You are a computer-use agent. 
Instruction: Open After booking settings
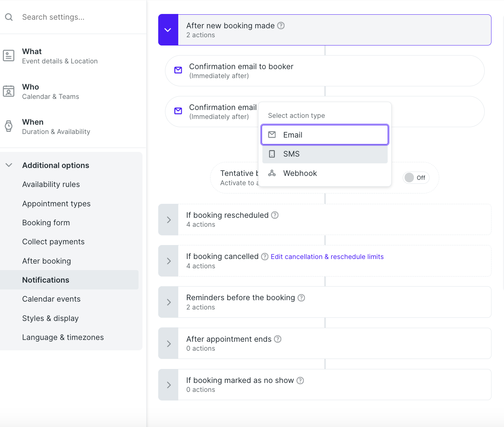click(47, 261)
